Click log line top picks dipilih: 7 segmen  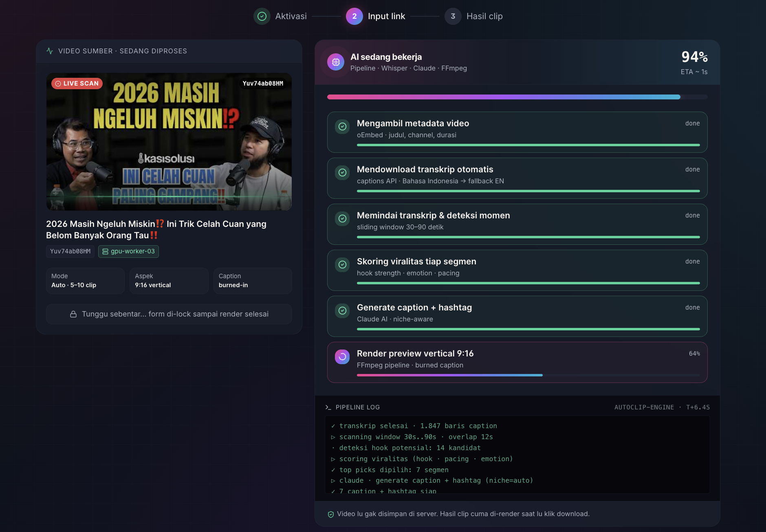point(390,470)
